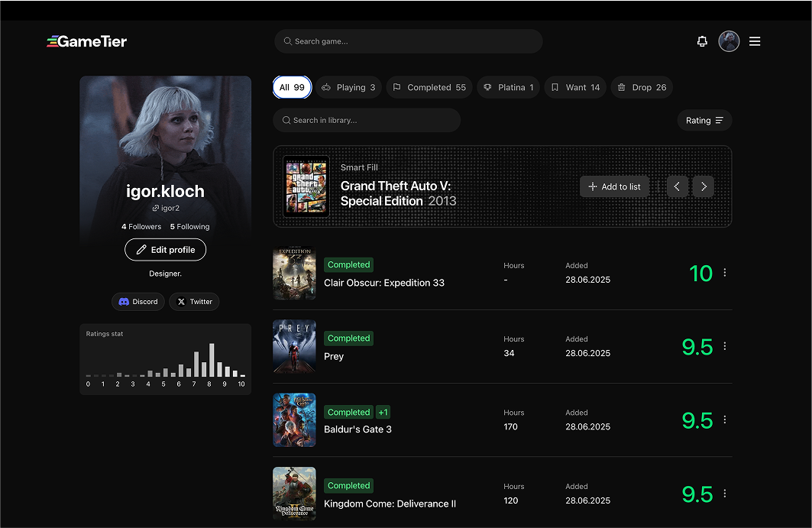812x528 pixels.
Task: Open the notifications bell
Action: coord(702,41)
